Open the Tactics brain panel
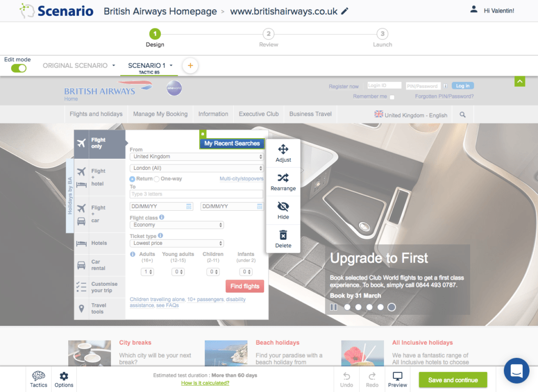This screenshot has height=392, width=538. coord(38,379)
